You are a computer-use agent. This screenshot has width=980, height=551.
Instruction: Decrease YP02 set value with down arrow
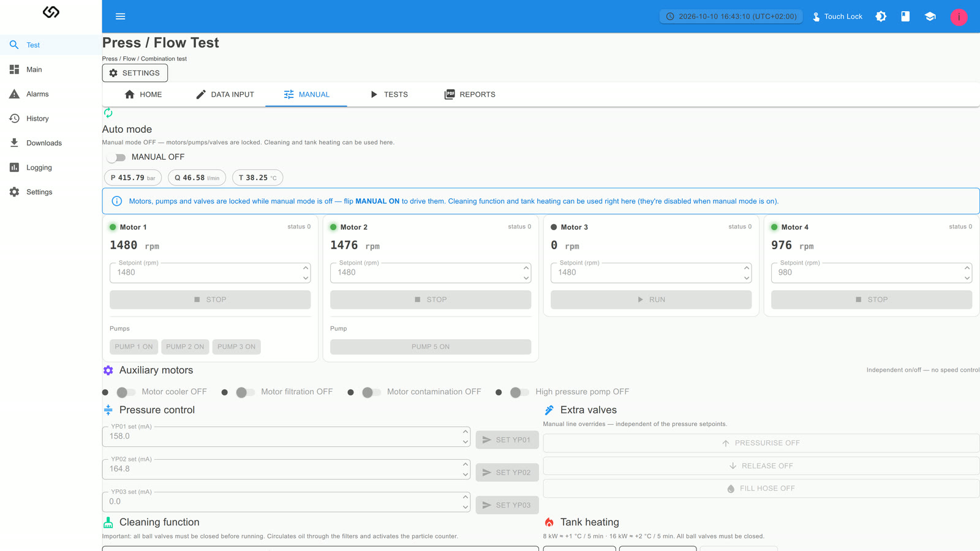coord(466,474)
